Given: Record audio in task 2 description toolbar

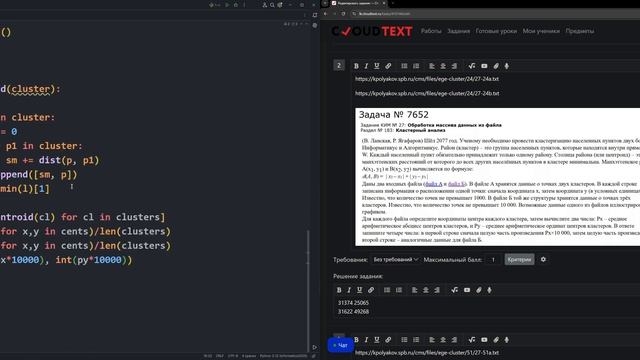Looking at the screenshot, I should [507, 66].
